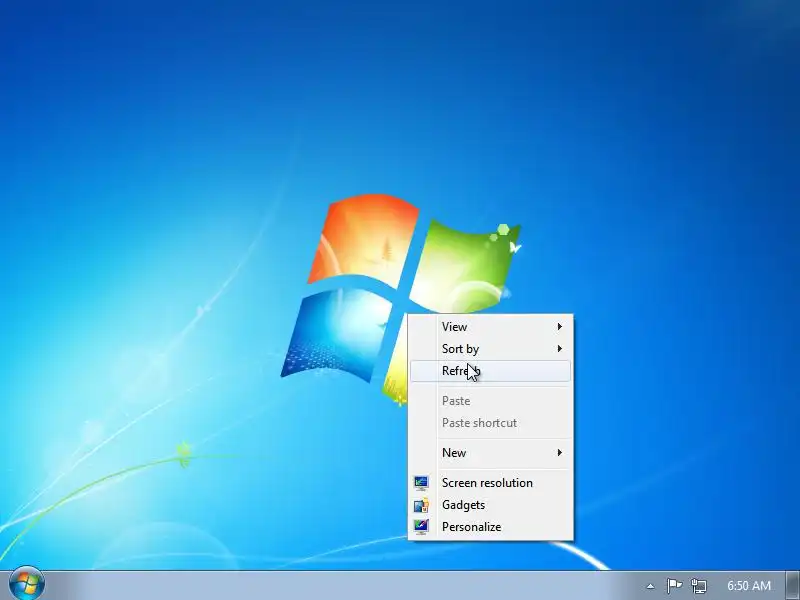Click the 6:50 AM clock
The height and width of the screenshot is (600, 800).
click(x=748, y=586)
